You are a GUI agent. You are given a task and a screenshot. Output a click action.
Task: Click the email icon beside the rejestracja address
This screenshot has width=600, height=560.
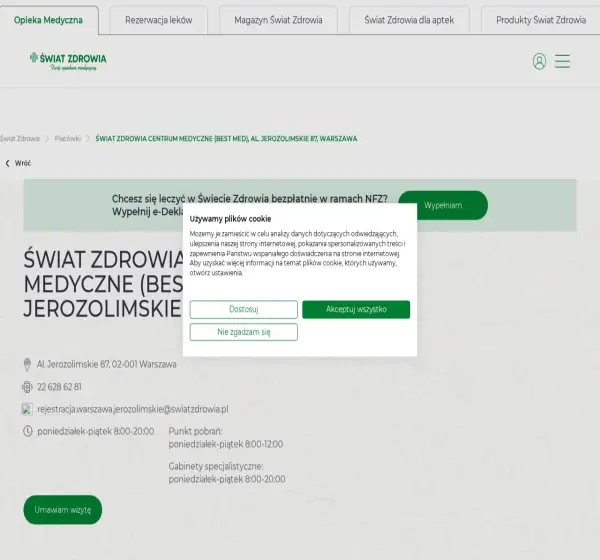(27, 409)
